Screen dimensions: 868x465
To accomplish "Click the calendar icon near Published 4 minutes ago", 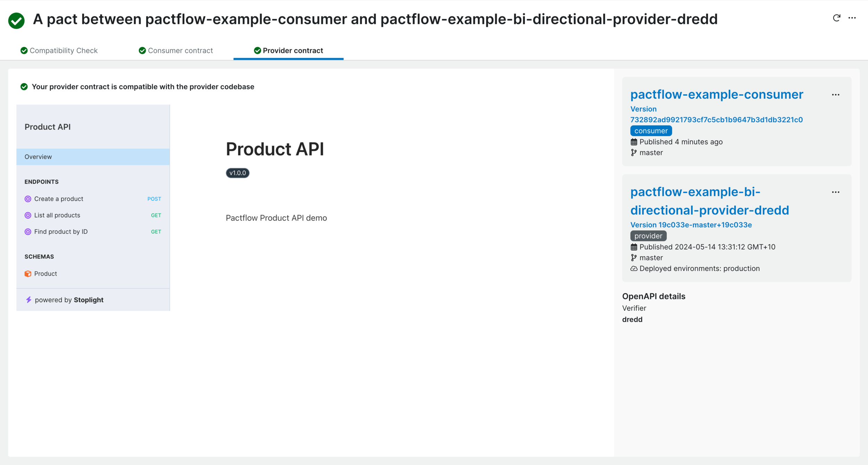I will click(x=634, y=141).
